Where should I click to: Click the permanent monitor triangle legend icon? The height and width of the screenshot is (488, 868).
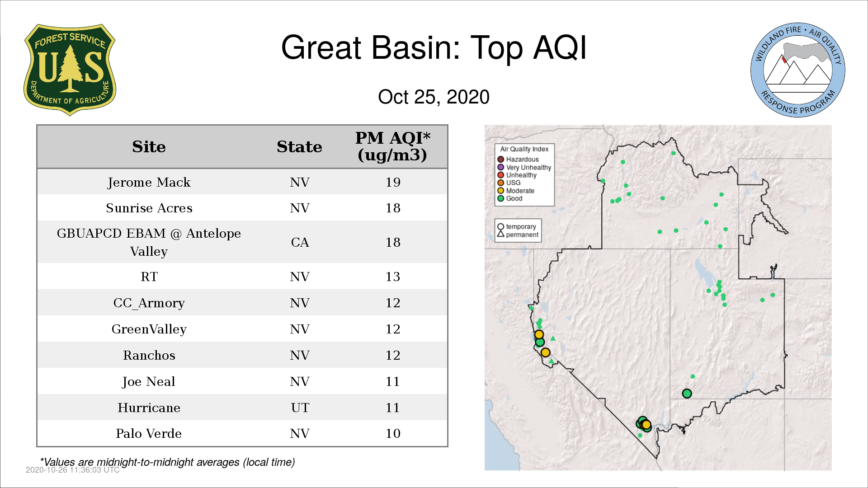[x=500, y=234]
